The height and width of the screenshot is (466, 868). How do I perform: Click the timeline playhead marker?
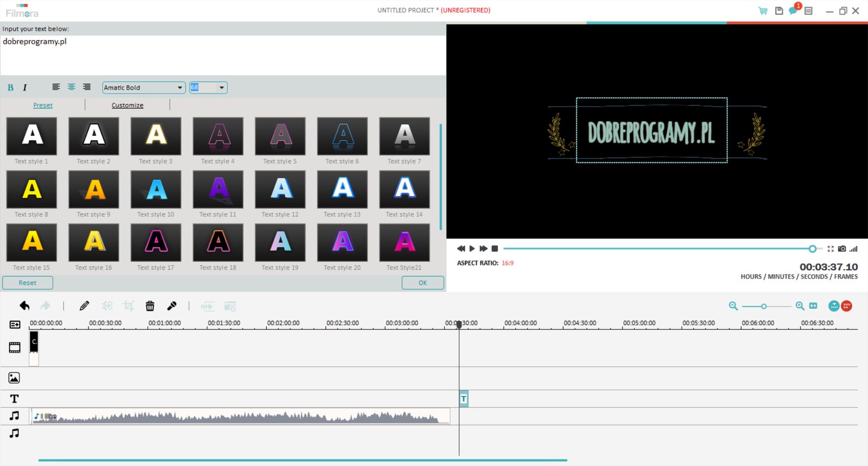coord(459,325)
